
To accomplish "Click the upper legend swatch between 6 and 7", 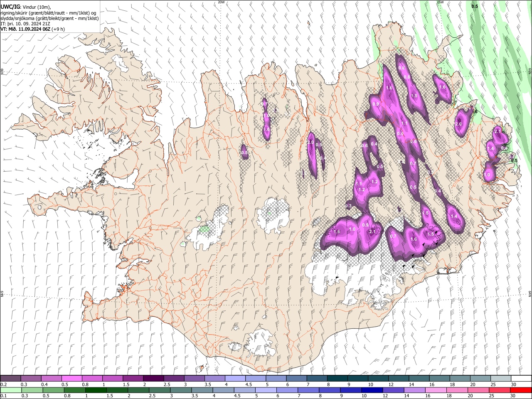I will click(296, 379).
